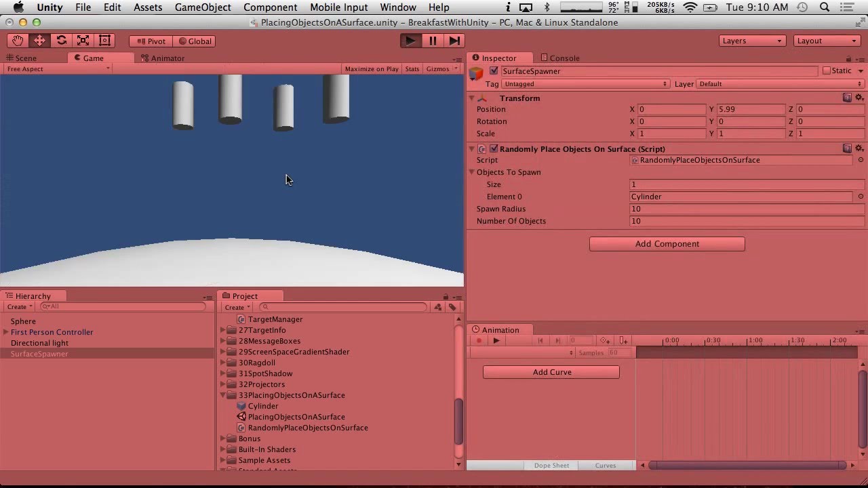Select the PlacingObjectsOnASurface scene asset

(x=296, y=417)
